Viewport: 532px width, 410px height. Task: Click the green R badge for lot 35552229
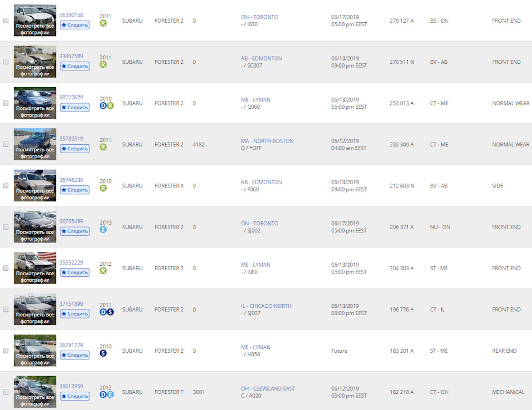coord(103,271)
